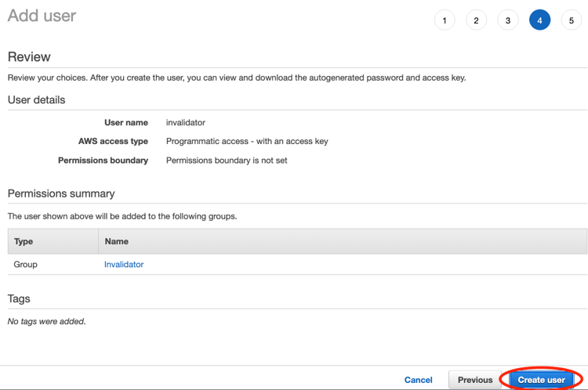
Task: Click the user name value invalidator
Action: 186,123
